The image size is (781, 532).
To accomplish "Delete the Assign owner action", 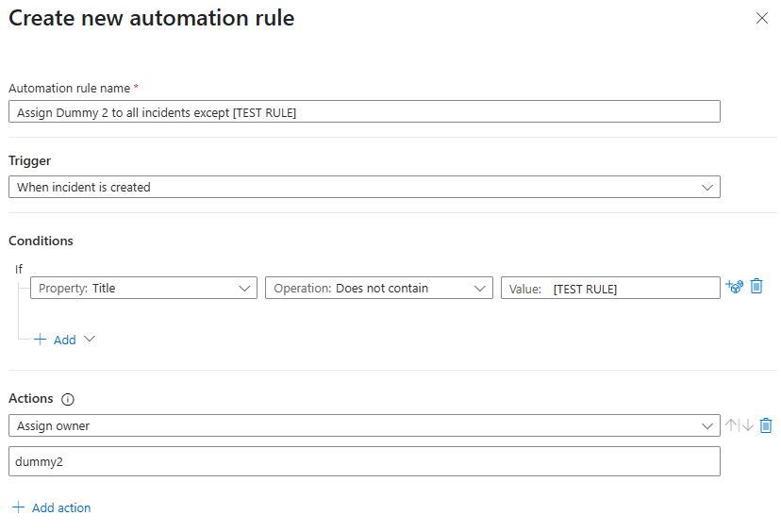I will 766,425.
